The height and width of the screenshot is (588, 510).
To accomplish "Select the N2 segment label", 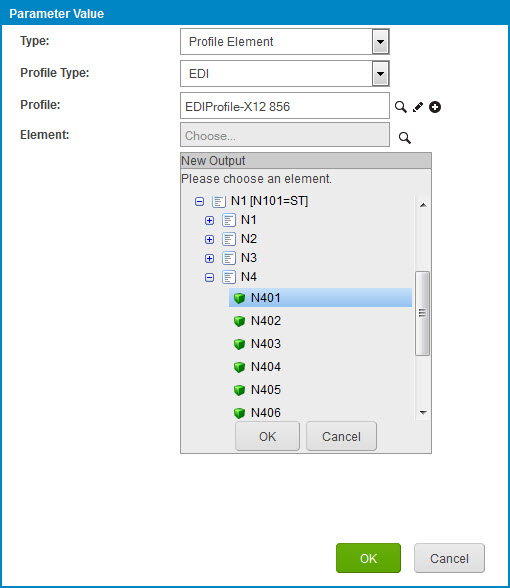I will click(249, 239).
